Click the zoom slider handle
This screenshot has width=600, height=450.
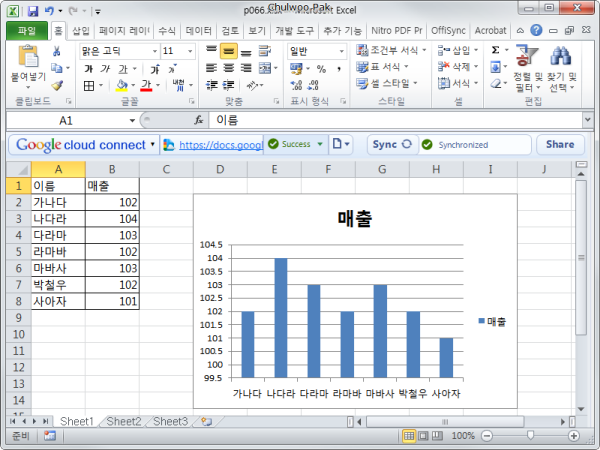pos(530,435)
